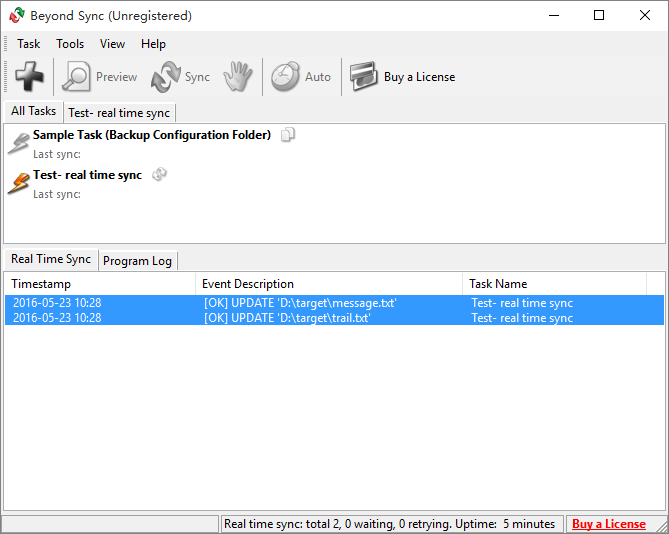Open the Tools menu

(70, 44)
